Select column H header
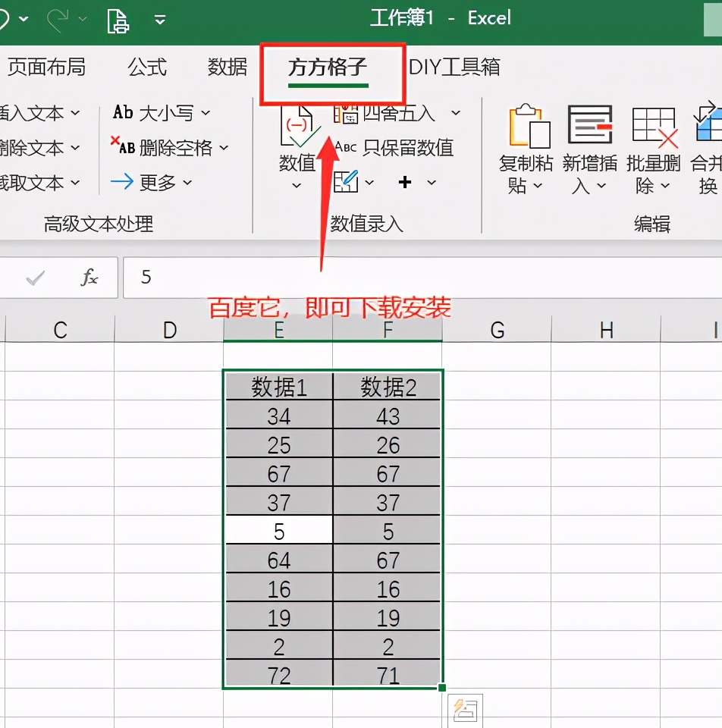The height and width of the screenshot is (728, 722). pyautogui.click(x=606, y=330)
